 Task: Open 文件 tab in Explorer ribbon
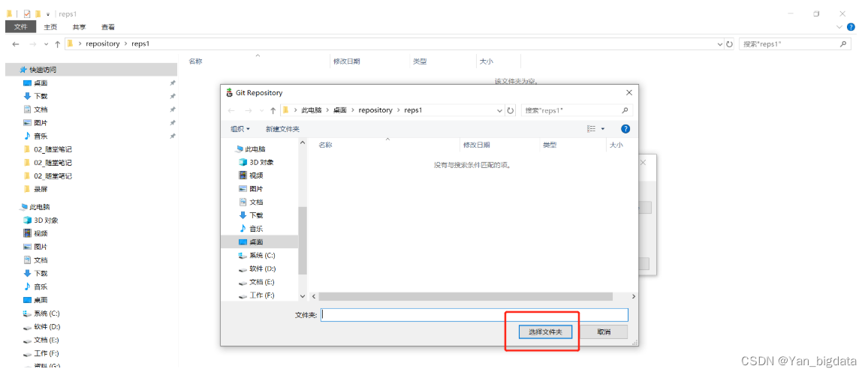click(x=20, y=26)
